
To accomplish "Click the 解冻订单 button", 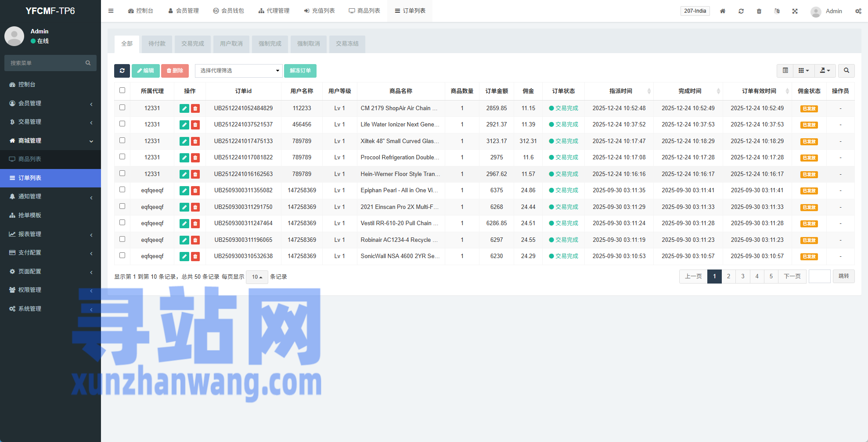I will (300, 71).
